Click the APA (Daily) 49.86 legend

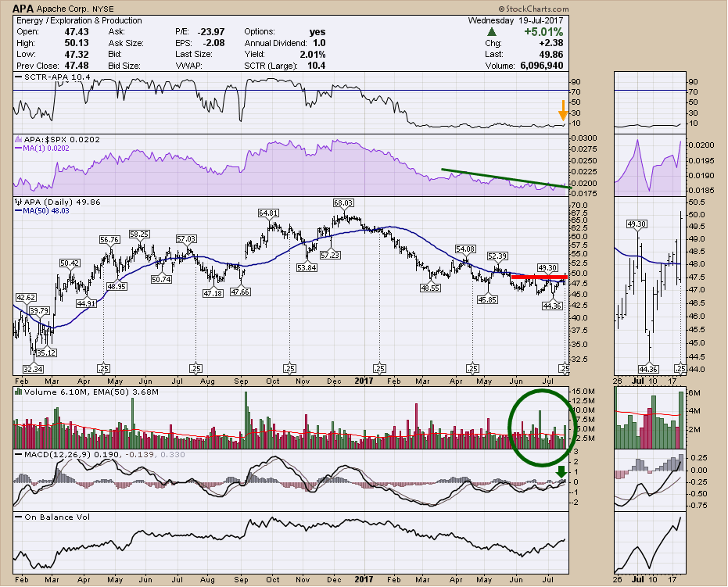58,202
